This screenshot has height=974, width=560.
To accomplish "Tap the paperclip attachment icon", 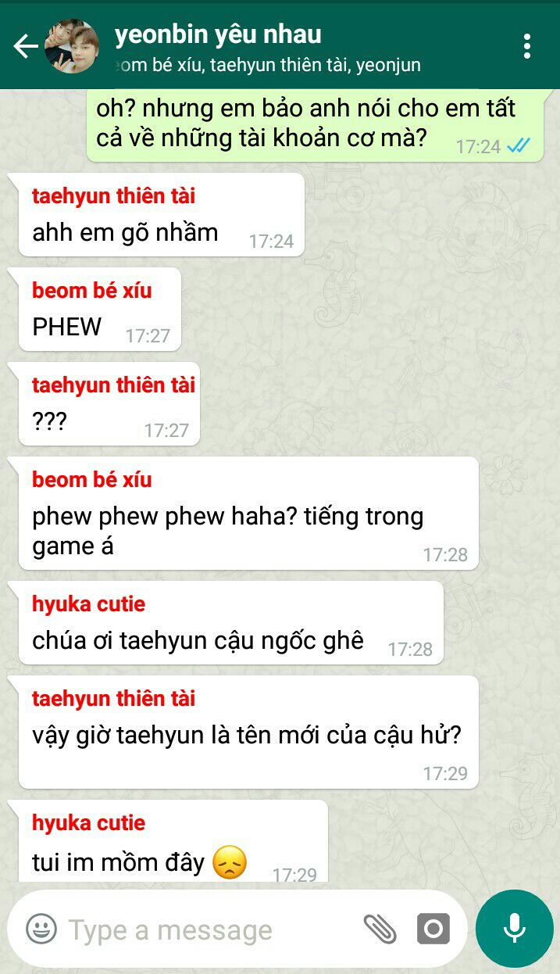I will pyautogui.click(x=380, y=929).
